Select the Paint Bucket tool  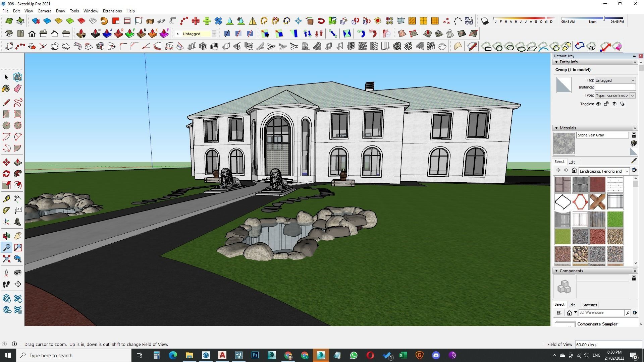click(6, 88)
